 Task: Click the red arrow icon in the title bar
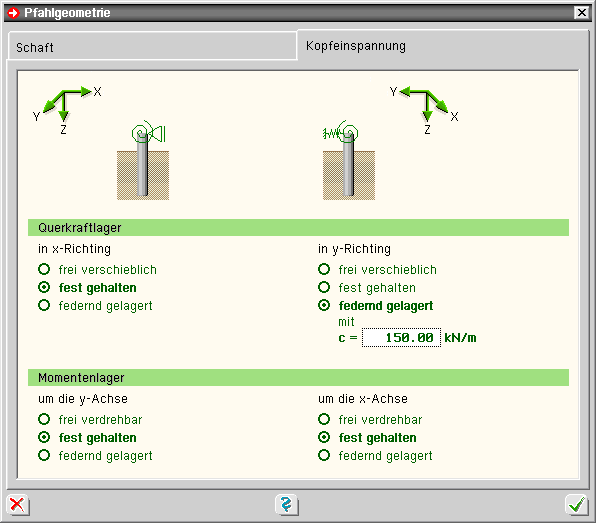13,13
